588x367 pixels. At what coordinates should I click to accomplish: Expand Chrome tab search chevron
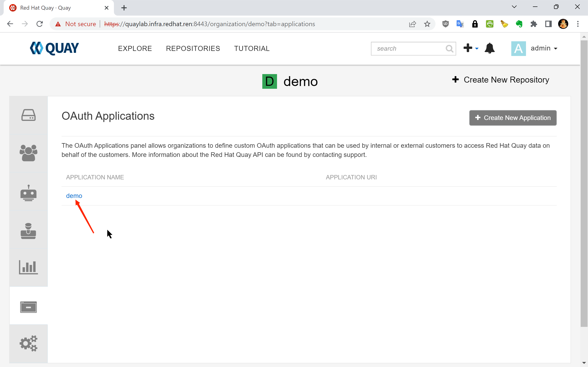coord(514,7)
